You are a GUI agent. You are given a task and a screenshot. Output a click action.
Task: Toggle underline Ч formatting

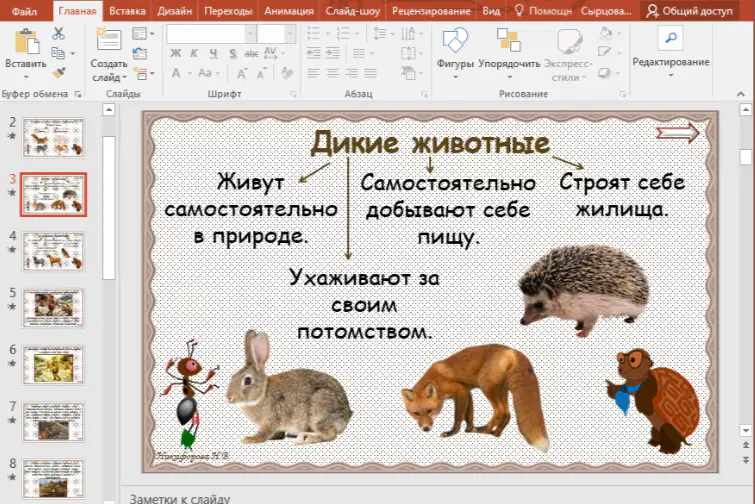coord(213,53)
